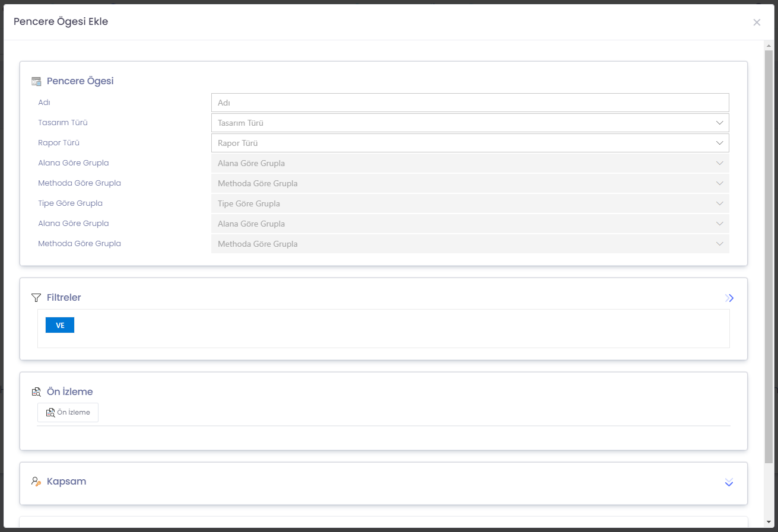Click the Tipe Göre Grupla label
Image resolution: width=778 pixels, height=532 pixels.
pyautogui.click(x=70, y=203)
